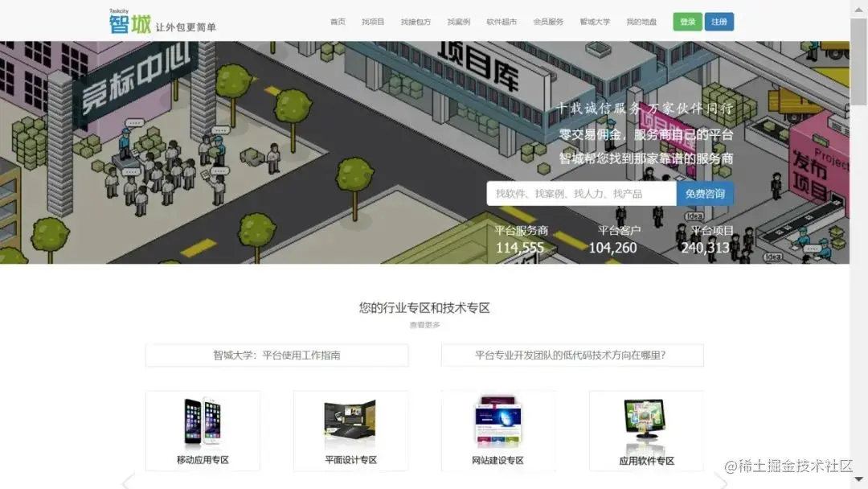Open the 会员服务 menu item

point(548,22)
